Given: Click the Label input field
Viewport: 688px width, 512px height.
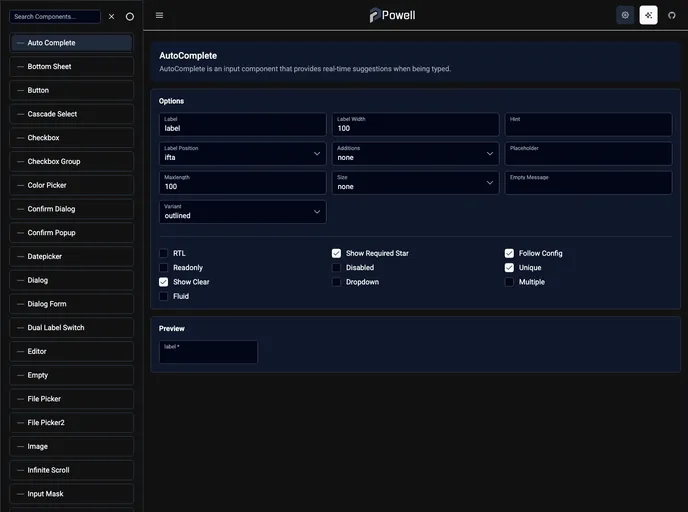Looking at the screenshot, I should point(243,125).
